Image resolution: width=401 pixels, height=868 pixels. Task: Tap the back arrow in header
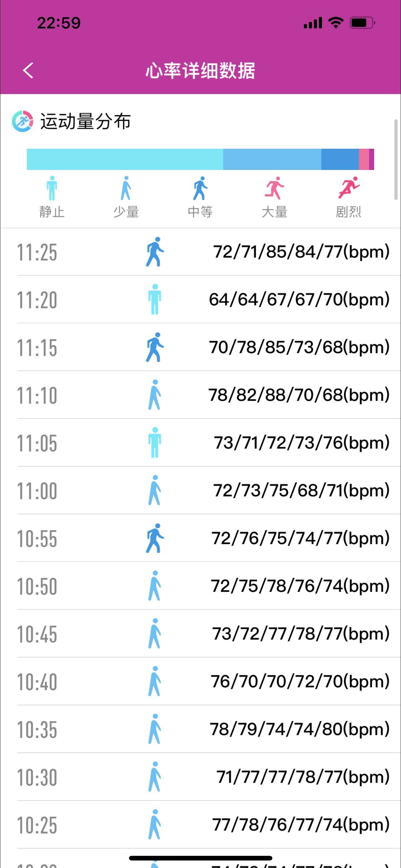28,71
